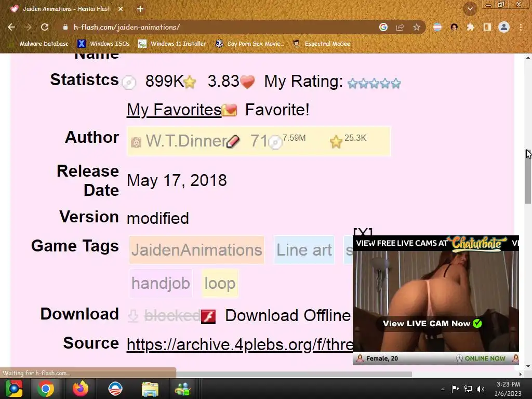Open the network tray icon

pos(468,389)
